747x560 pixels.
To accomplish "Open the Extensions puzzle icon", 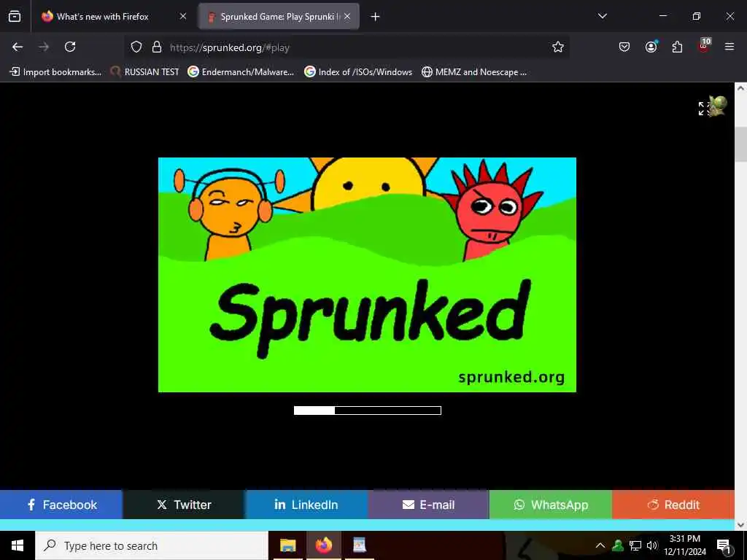I will click(677, 47).
